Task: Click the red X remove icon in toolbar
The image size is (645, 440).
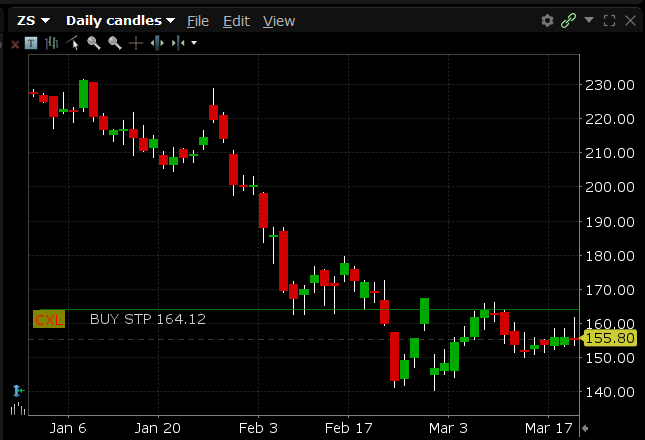Action: 15,44
